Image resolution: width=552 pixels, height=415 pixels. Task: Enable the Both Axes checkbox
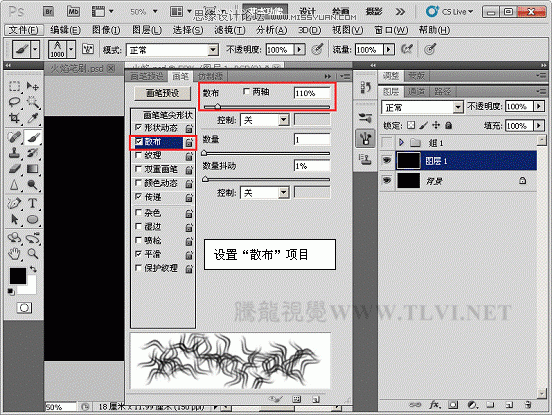pos(246,92)
